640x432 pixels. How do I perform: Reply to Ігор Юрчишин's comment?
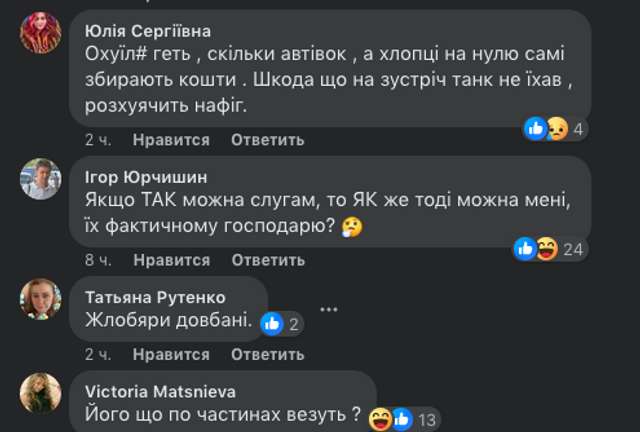[267, 260]
